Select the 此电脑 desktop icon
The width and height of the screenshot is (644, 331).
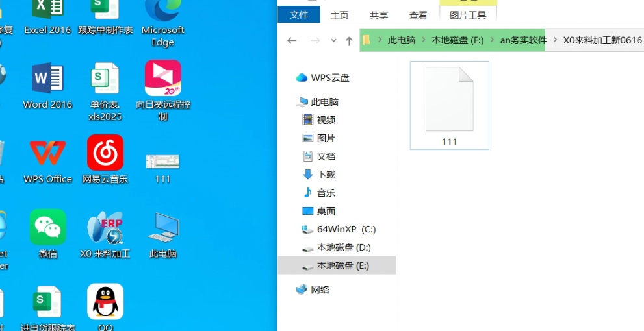tap(163, 234)
